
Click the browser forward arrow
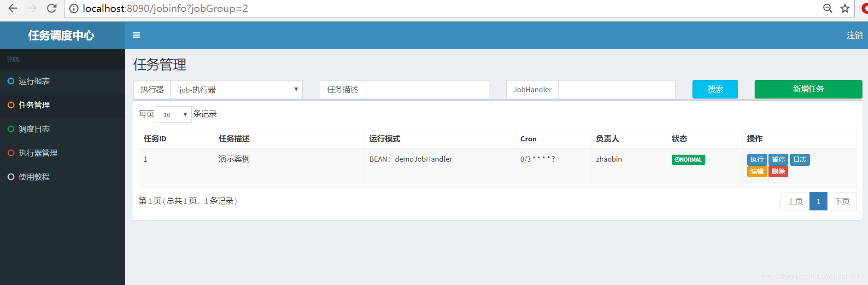32,8
